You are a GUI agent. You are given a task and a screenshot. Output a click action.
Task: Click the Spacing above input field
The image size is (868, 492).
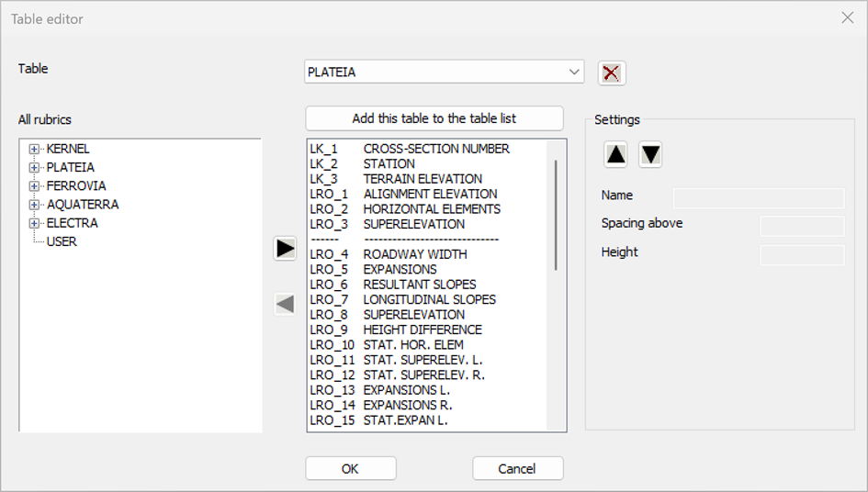[x=801, y=226]
